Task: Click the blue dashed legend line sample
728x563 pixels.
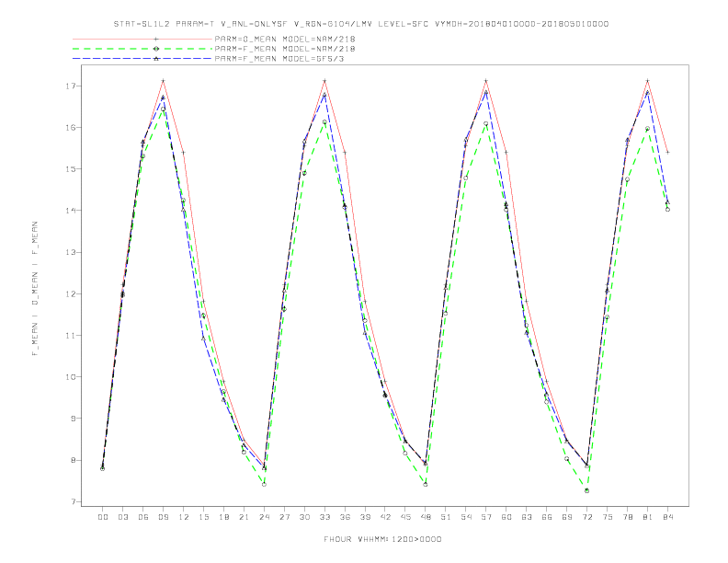Action: point(142,59)
